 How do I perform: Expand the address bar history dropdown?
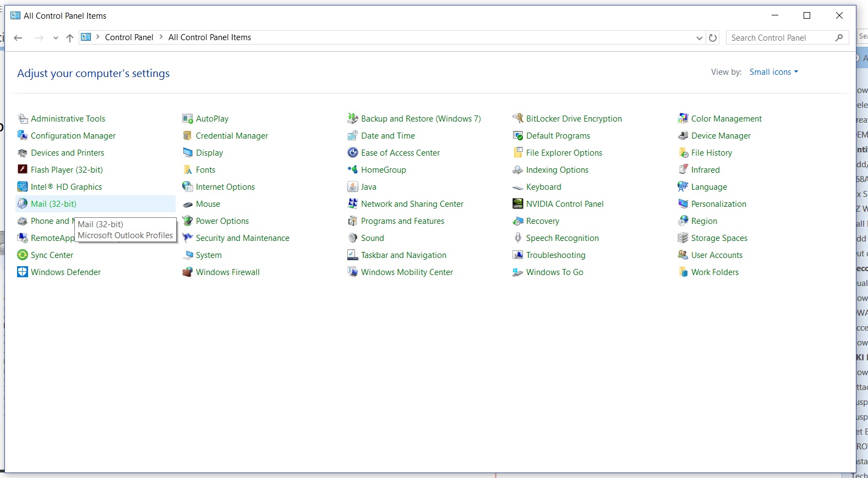700,38
